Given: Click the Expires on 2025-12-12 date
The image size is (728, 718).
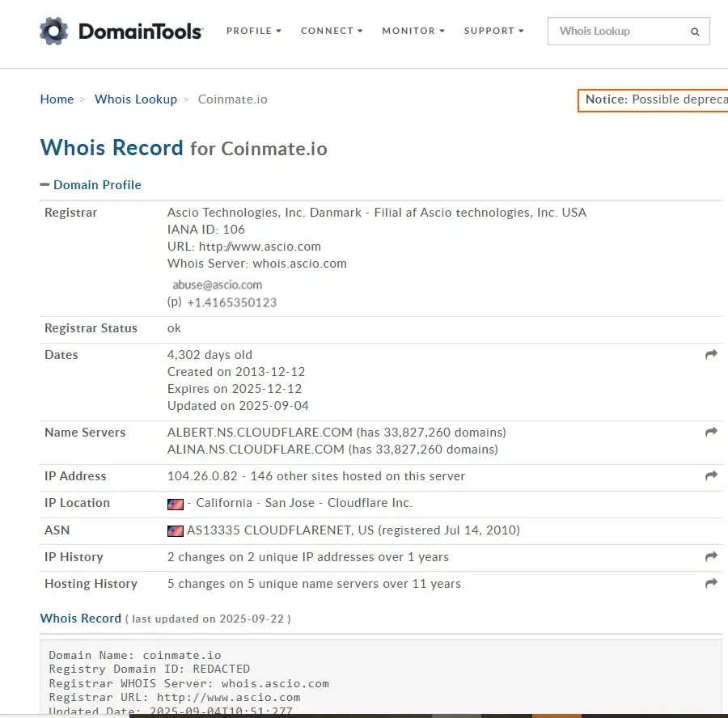Looking at the screenshot, I should (x=235, y=388).
